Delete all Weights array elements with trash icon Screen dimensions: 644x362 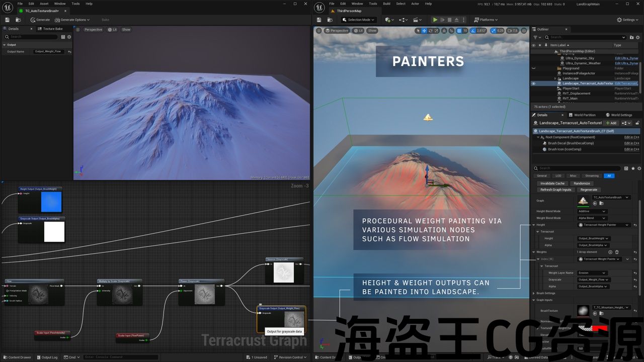(x=617, y=252)
